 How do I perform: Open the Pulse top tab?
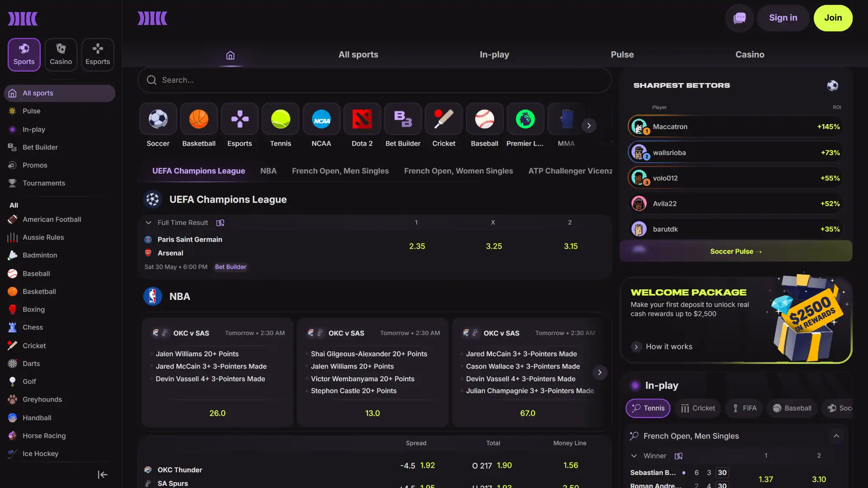pyautogui.click(x=622, y=55)
